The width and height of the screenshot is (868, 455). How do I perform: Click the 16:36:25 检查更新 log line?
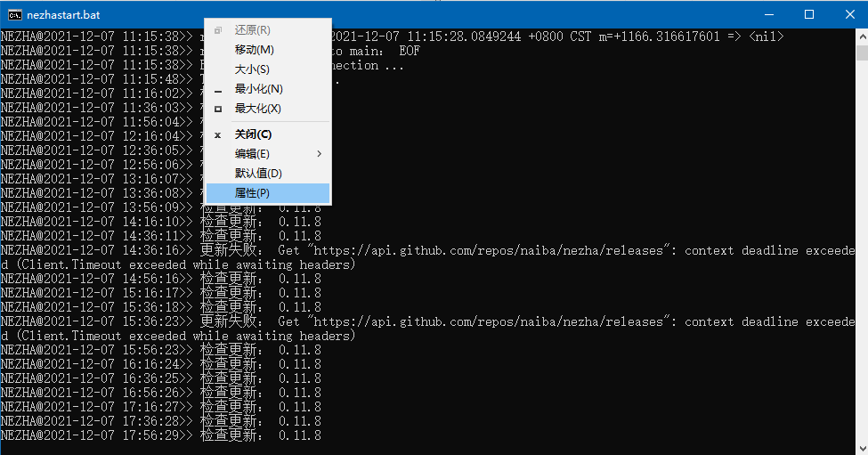coord(160,378)
